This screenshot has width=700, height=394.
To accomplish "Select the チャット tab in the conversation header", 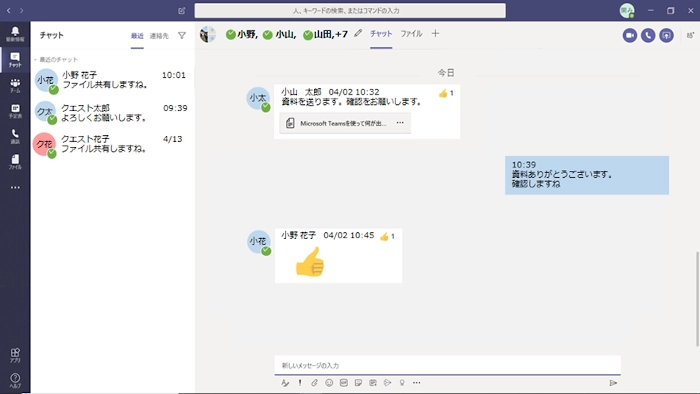I will pyautogui.click(x=381, y=34).
